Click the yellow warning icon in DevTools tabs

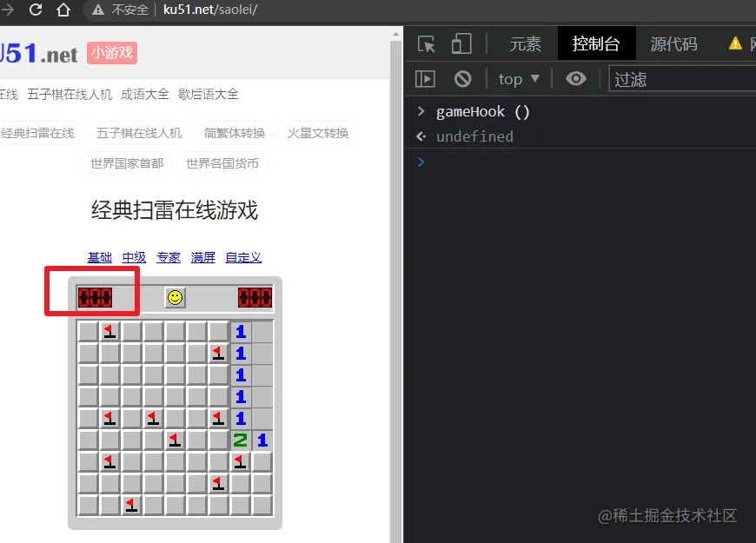point(735,43)
